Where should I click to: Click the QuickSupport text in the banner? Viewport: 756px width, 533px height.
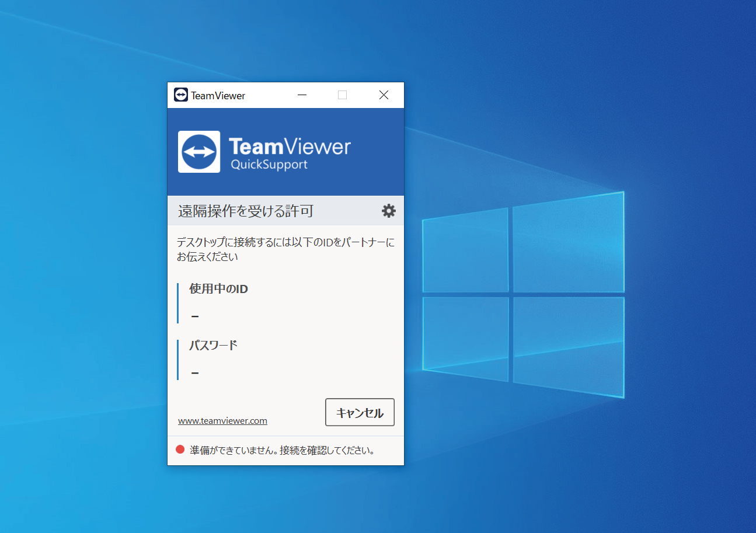[x=269, y=165]
